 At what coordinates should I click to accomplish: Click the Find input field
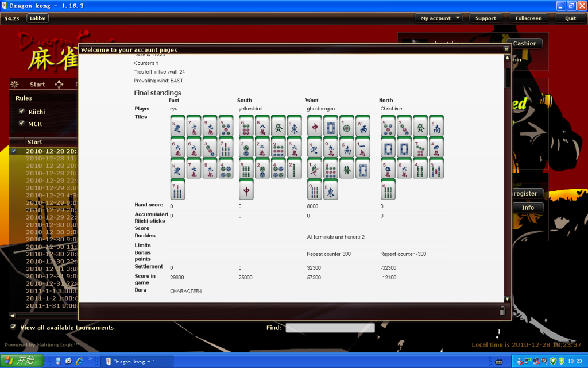click(330, 327)
